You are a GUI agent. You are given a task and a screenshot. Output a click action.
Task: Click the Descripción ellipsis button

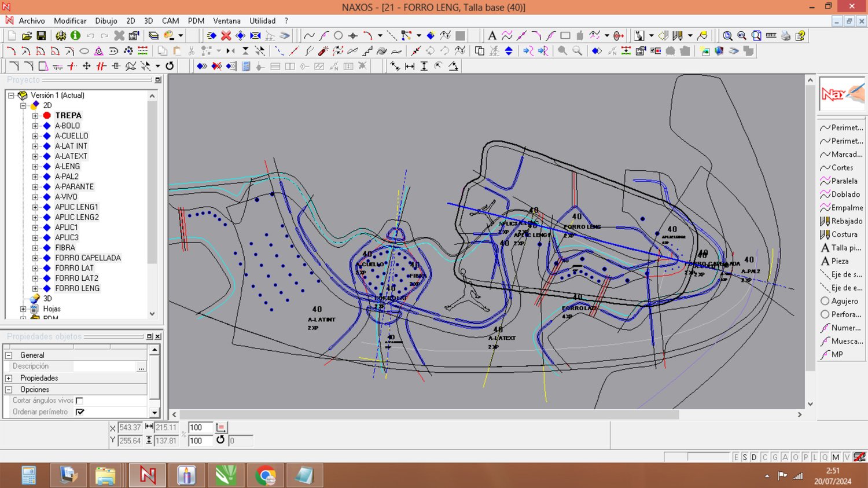tap(141, 367)
